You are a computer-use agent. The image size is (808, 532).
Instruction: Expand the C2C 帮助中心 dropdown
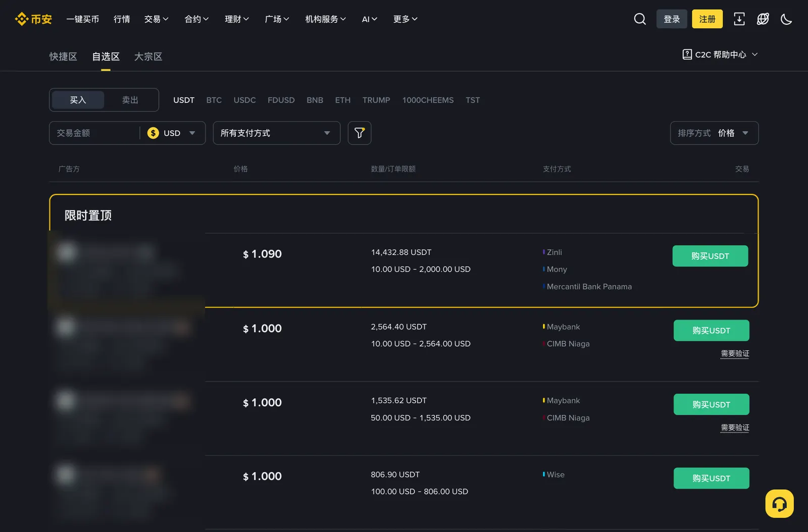coord(720,55)
